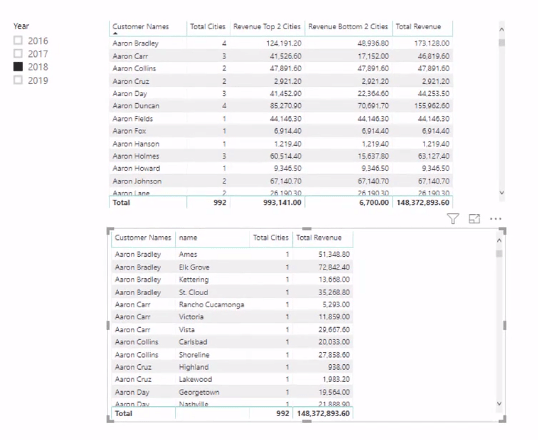Click the upper table scrollbar thumb
The width and height of the screenshot is (538, 440).
[502, 43]
